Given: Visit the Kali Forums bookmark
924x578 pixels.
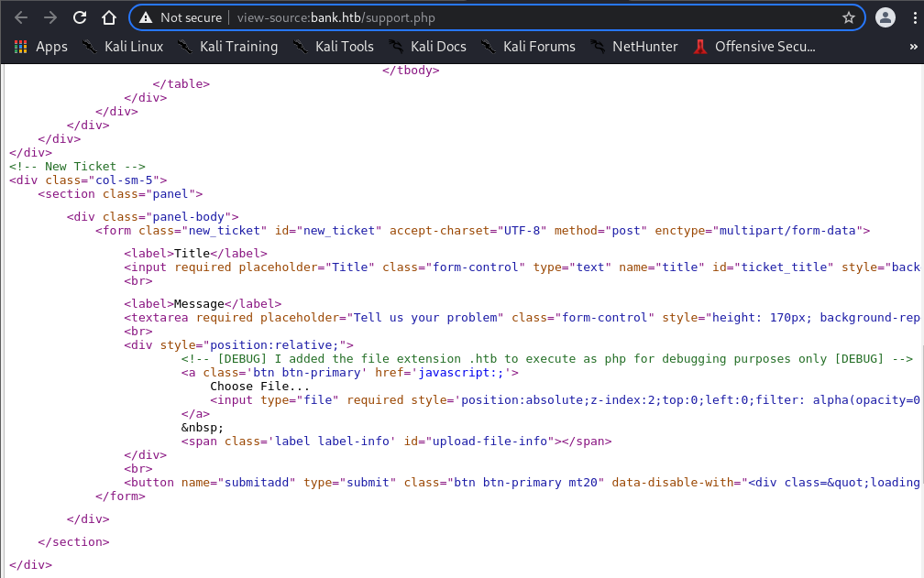Looking at the screenshot, I should click(x=528, y=46).
